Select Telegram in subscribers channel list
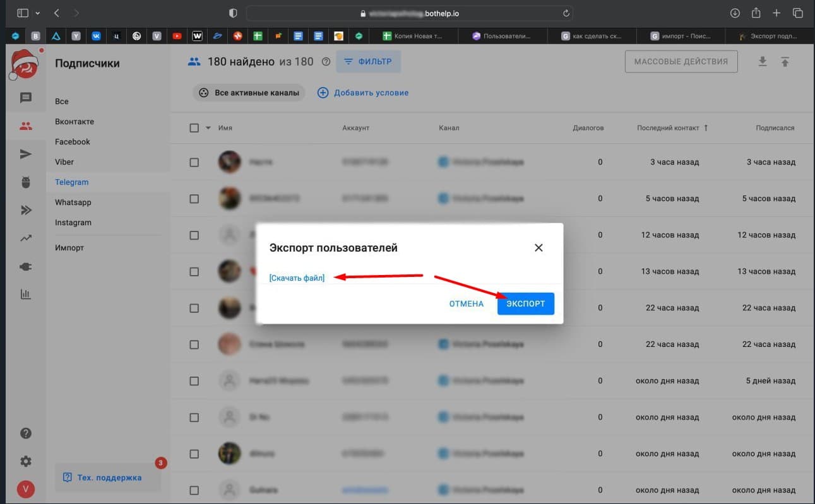Screen dimensions: 815x504 click(x=71, y=182)
